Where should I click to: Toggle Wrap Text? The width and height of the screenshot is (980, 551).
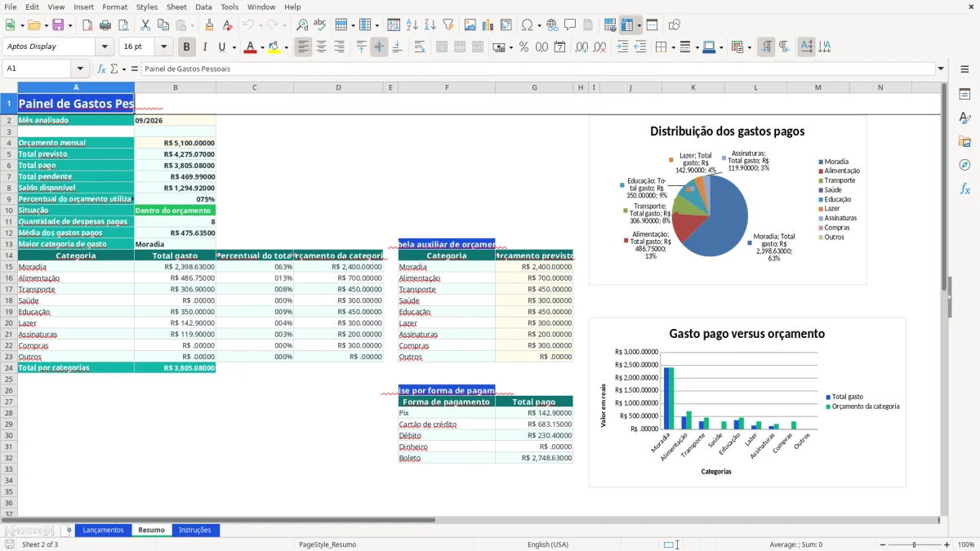tap(420, 47)
